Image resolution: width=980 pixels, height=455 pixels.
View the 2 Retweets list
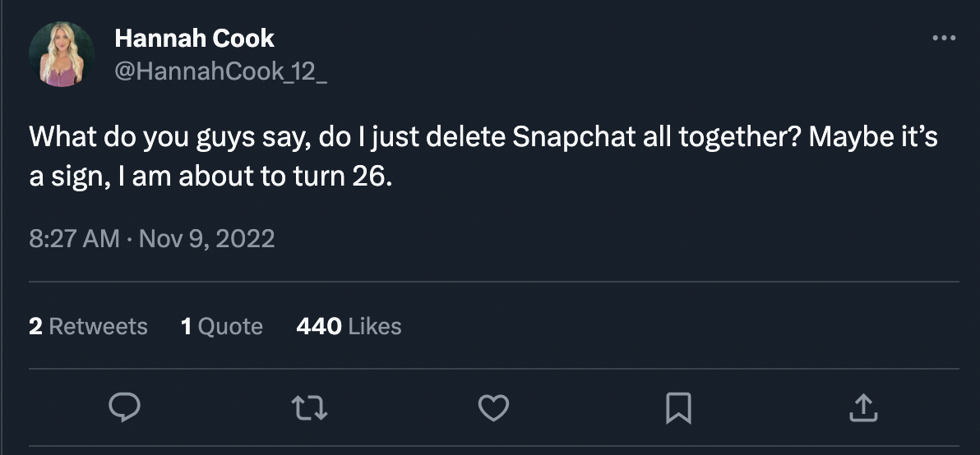pyautogui.click(x=88, y=327)
